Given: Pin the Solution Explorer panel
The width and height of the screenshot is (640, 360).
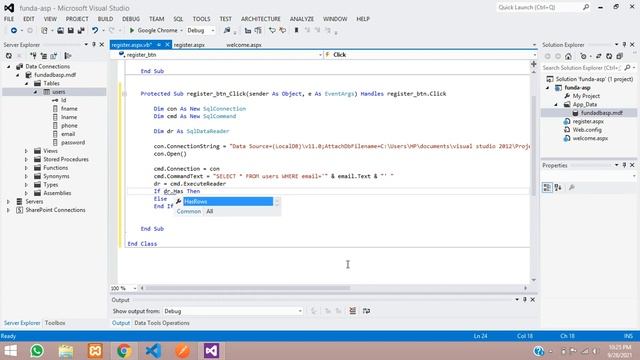Looking at the screenshot, I should [624, 44].
